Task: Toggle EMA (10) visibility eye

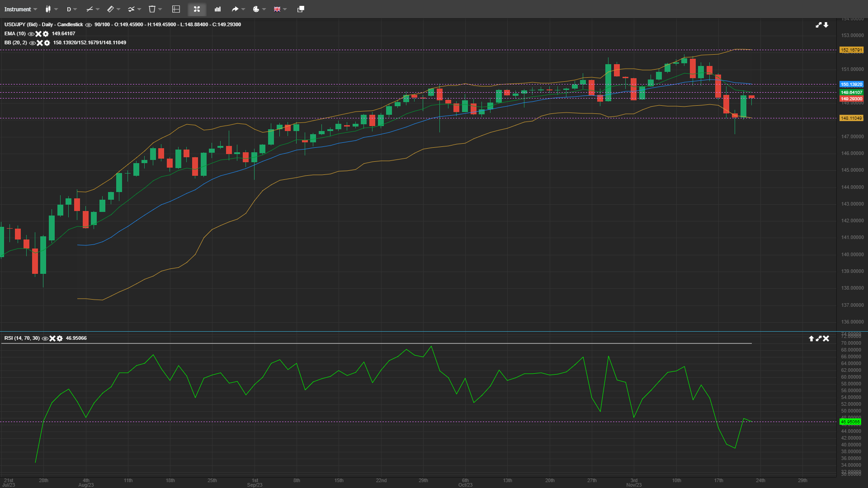Action: point(31,34)
